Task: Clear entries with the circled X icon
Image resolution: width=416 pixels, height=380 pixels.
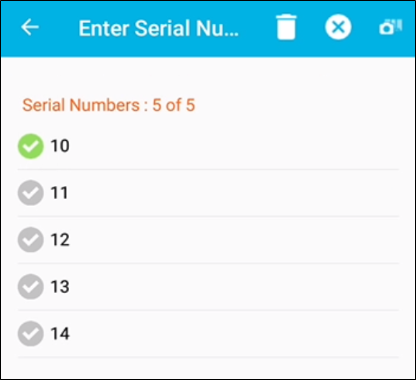Action: (338, 27)
